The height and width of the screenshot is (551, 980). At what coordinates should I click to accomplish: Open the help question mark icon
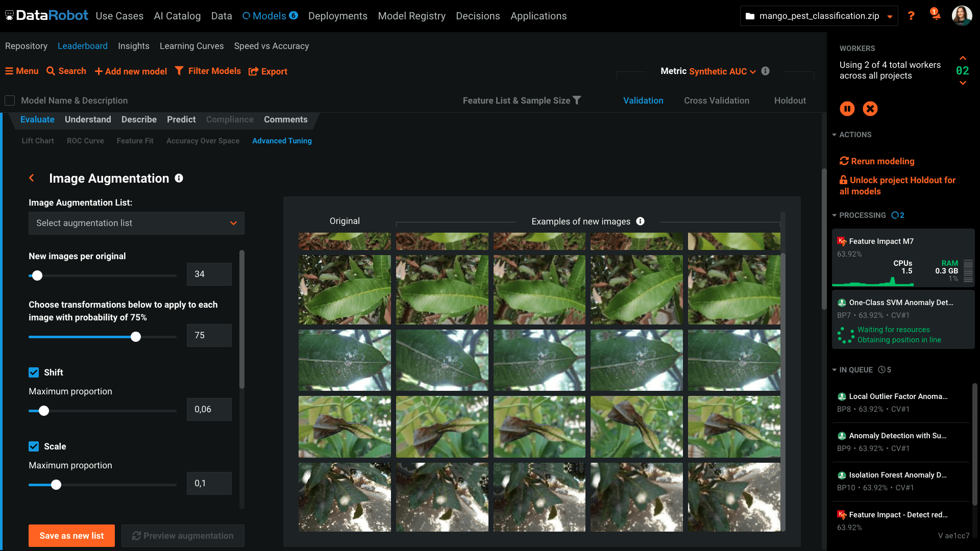(x=911, y=16)
